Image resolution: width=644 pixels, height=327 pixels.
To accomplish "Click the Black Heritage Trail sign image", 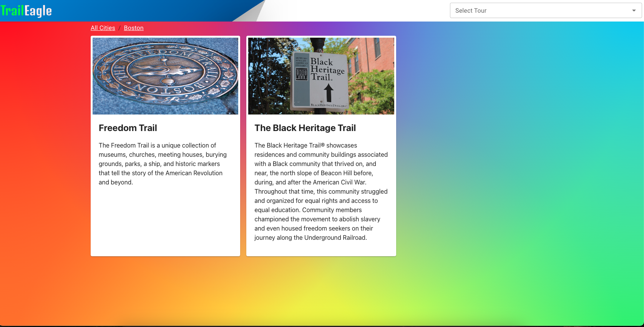I will point(321,76).
